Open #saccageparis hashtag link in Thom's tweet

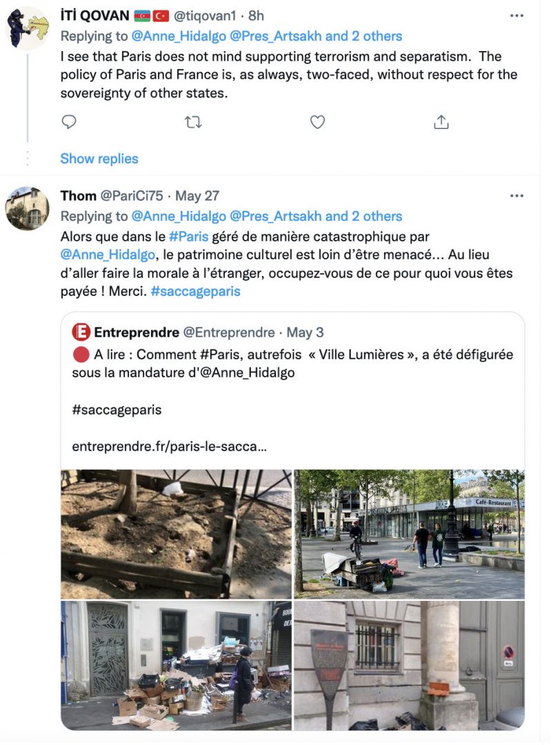196,291
